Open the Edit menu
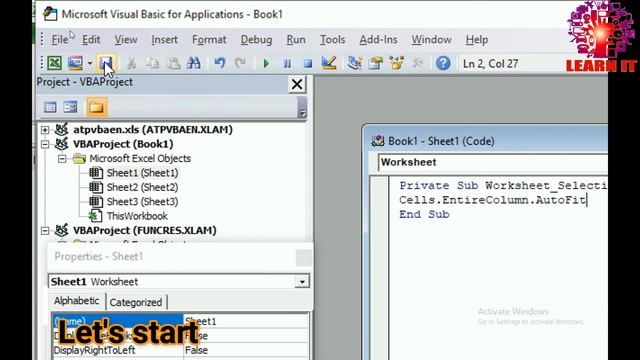Screen dimensions: 640x360 pos(91,40)
